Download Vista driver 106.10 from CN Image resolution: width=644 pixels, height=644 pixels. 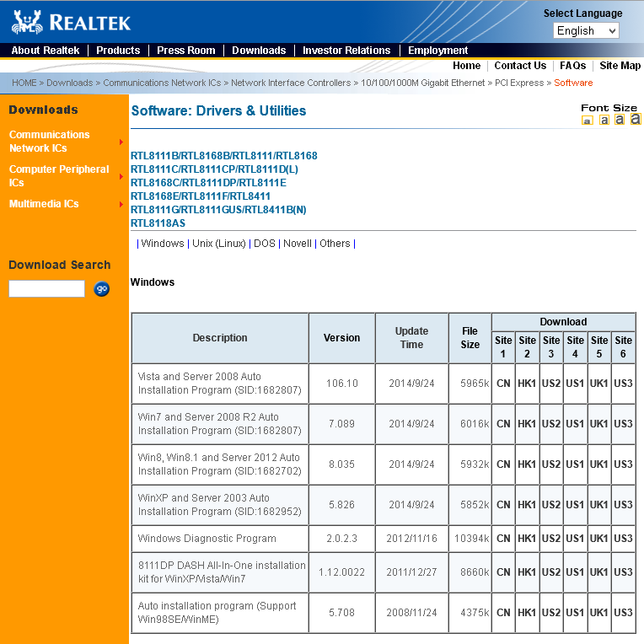(503, 384)
